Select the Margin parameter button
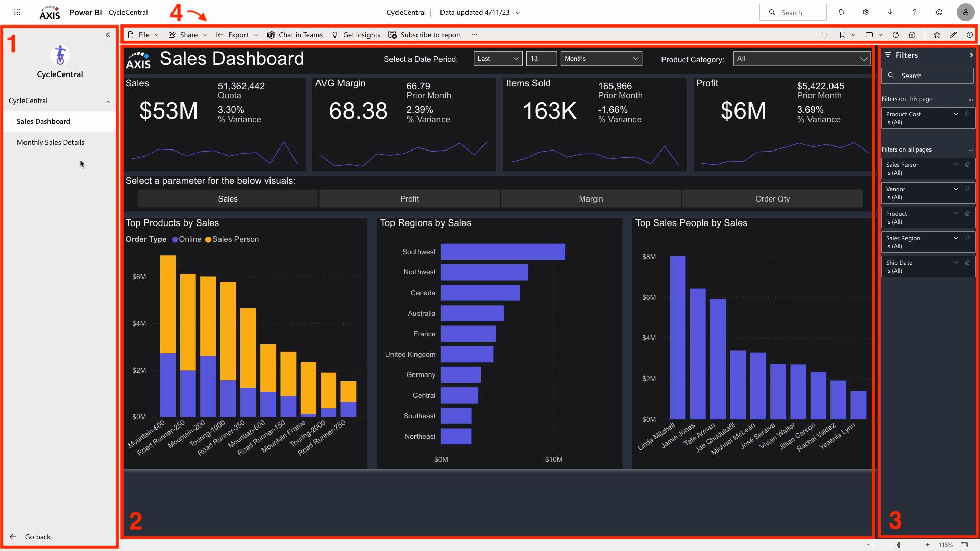The image size is (980, 551). 591,199
